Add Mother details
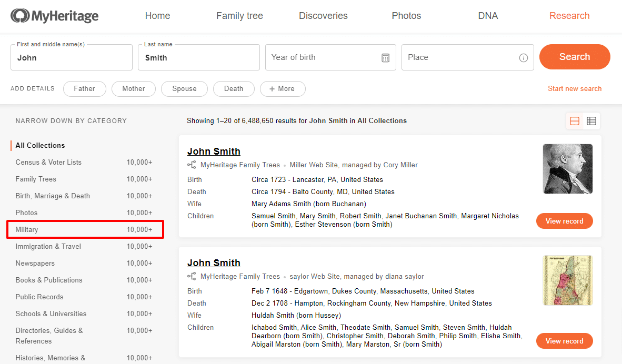Screen dimensions: 622x364 134,89
